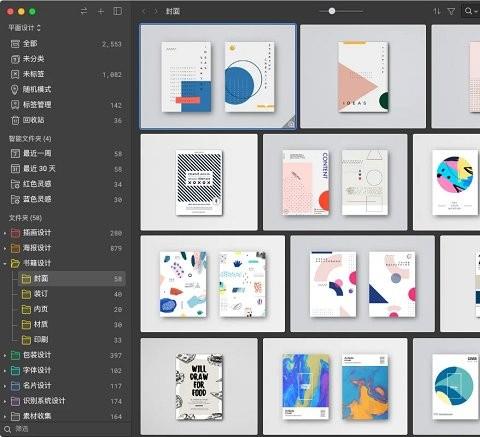This screenshot has width=480, height=437.
Task: Expand the 海报设计 folder arrow
Action: (5, 248)
